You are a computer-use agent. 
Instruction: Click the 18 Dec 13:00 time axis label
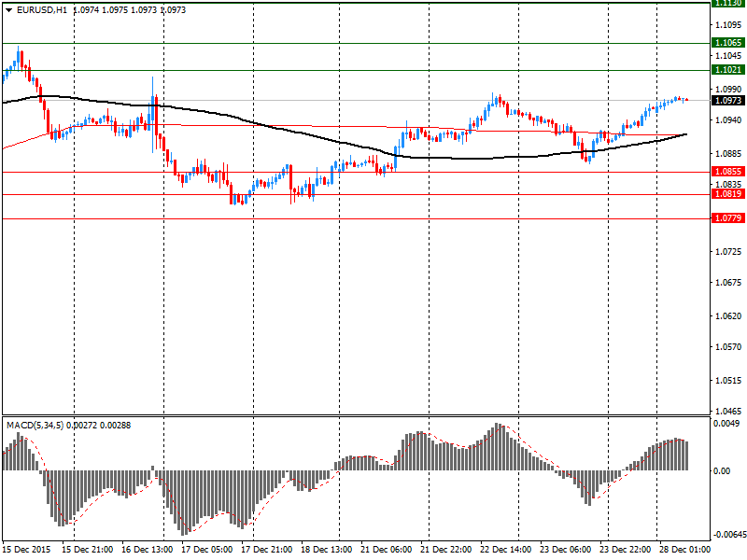[x=326, y=550]
